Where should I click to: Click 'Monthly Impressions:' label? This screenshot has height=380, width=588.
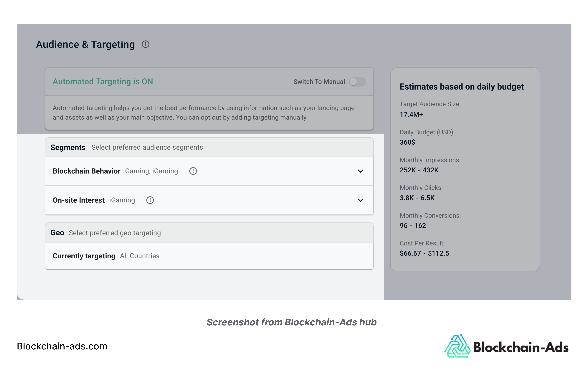[430, 160]
